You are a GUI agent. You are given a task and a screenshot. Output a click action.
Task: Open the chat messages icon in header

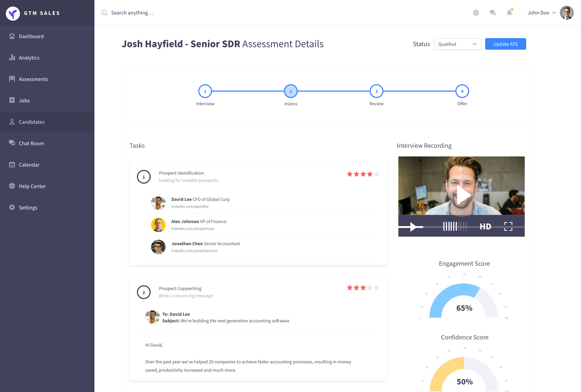(x=493, y=13)
